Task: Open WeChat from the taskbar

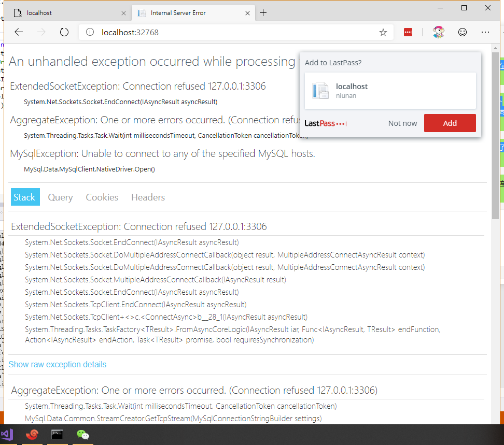Action: pos(83,435)
